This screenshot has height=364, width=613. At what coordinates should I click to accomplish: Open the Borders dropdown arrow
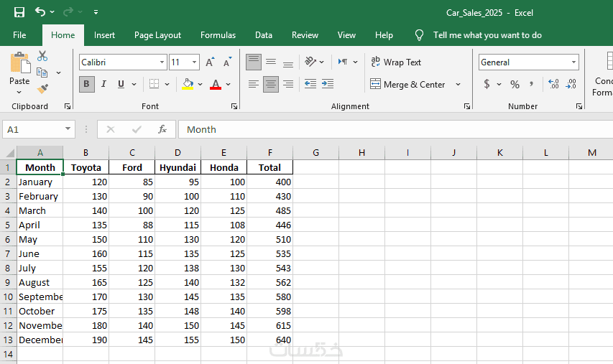(167, 85)
